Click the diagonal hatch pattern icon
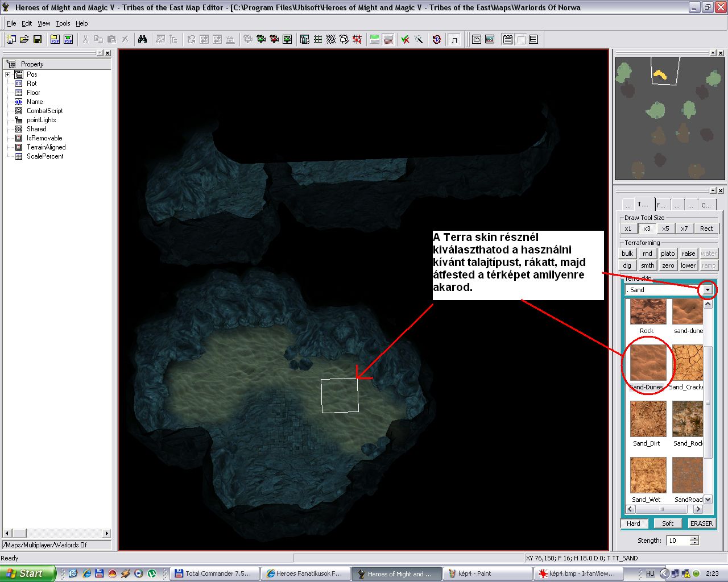The height and width of the screenshot is (582, 728). (331, 39)
